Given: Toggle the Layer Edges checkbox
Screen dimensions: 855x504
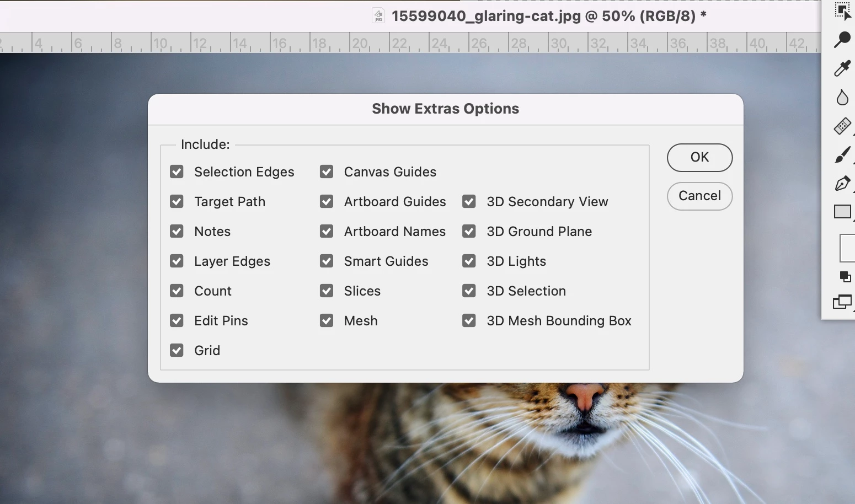Looking at the screenshot, I should coord(177,261).
